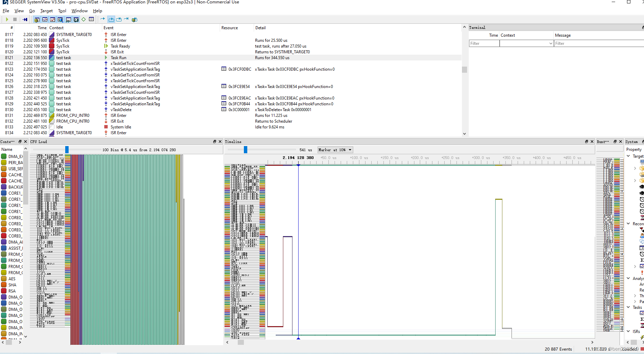Toggle the highlighted auto-scroll arrow icon
Viewport: 644px width, 354px height.
coord(111,19)
